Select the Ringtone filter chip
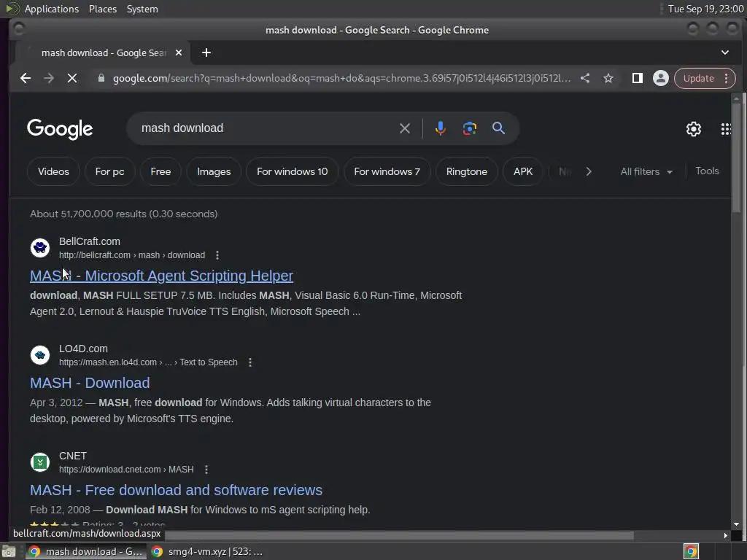 [466, 171]
